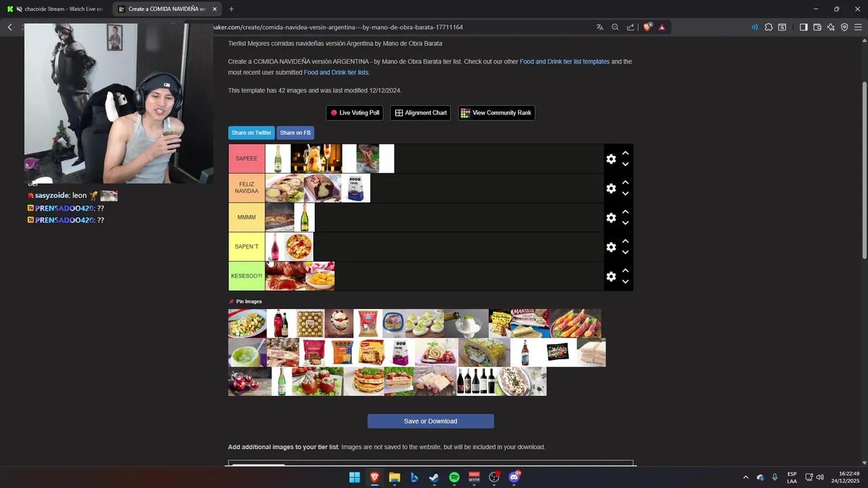Open gear settings for the SAPEEE tier
Viewport: 868px width, 488px height.
click(611, 159)
